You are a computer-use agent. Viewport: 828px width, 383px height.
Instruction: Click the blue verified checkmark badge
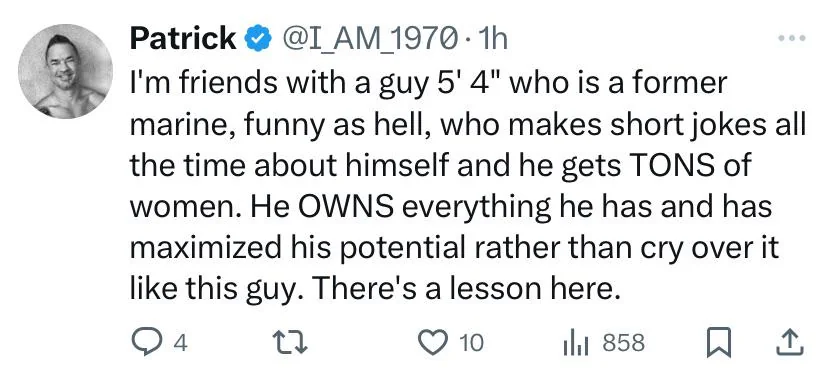click(x=258, y=40)
